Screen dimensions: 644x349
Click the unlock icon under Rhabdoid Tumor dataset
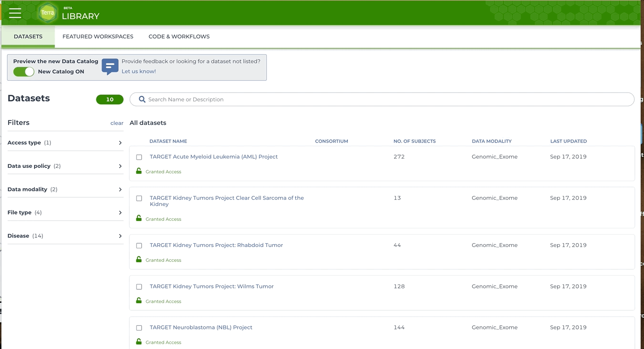pyautogui.click(x=139, y=259)
